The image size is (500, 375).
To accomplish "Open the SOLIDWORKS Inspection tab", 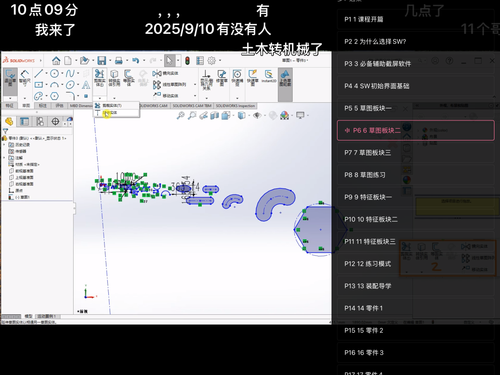I will point(235,106).
